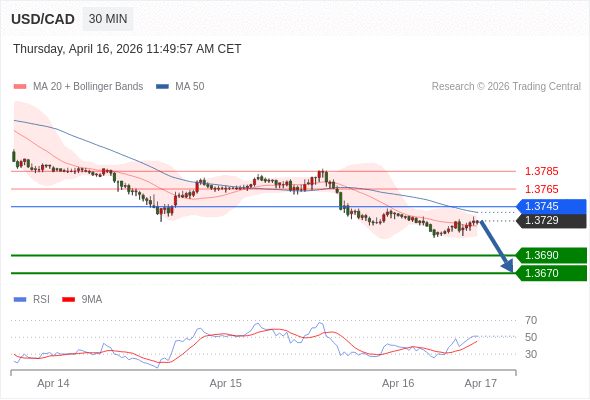
Task: Select the green 1.3670 support tag
Action: coord(551,273)
